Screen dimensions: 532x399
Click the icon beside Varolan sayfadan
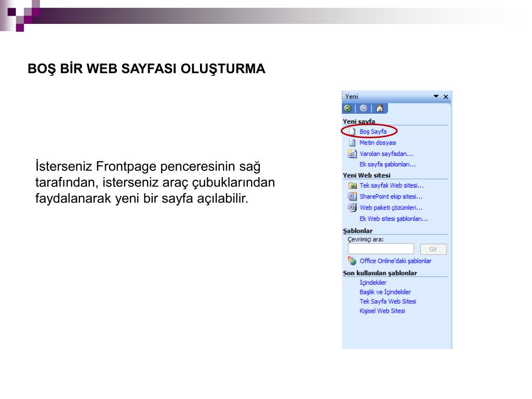pos(352,154)
